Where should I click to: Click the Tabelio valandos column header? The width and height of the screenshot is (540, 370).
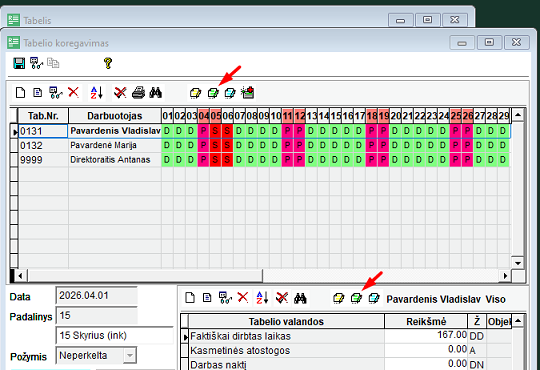tap(286, 321)
